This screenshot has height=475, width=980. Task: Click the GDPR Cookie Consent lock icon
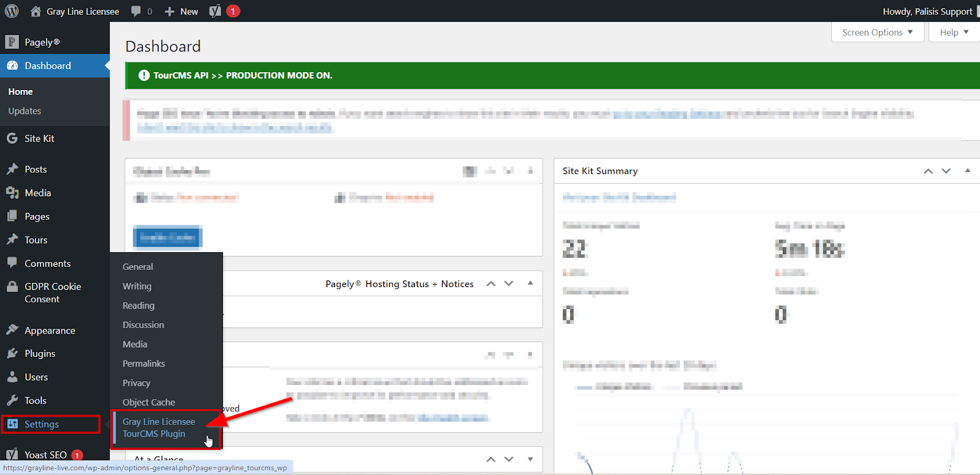point(12,286)
